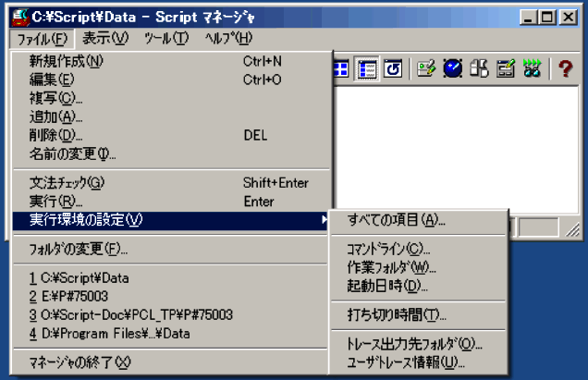
Task: Select フォルダの変更(F)... menu entry
Action: (171, 249)
